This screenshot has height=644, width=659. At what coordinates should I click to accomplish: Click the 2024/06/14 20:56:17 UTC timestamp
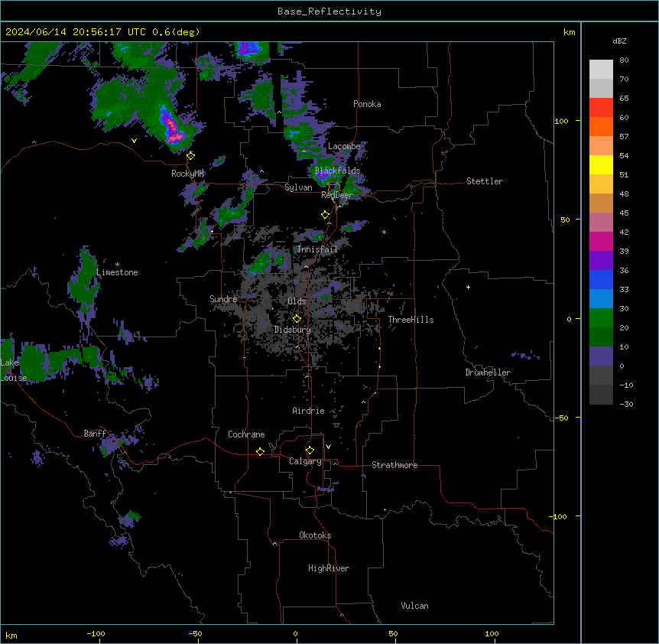[x=76, y=32]
